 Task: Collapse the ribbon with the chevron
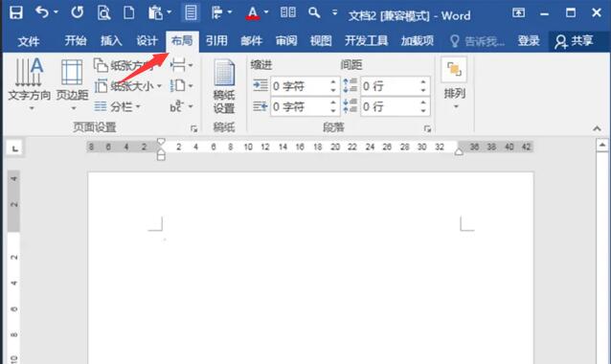coord(597,128)
